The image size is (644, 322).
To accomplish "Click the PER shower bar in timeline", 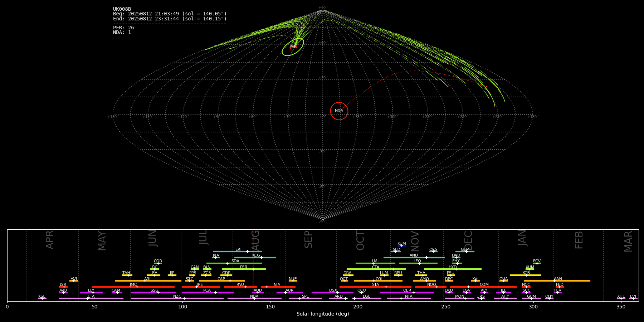I will tap(244, 269).
